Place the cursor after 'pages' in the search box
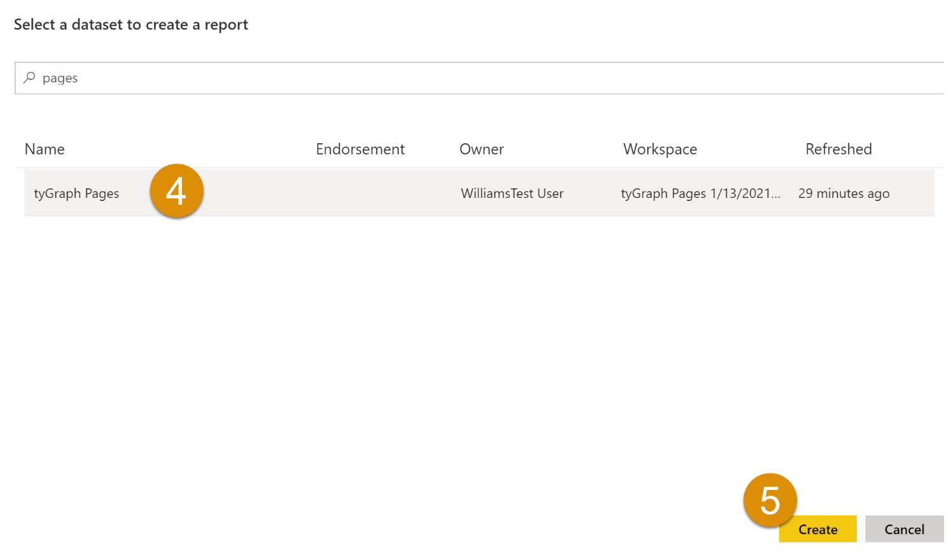Screen dimensions: 951x560 pos(80,78)
